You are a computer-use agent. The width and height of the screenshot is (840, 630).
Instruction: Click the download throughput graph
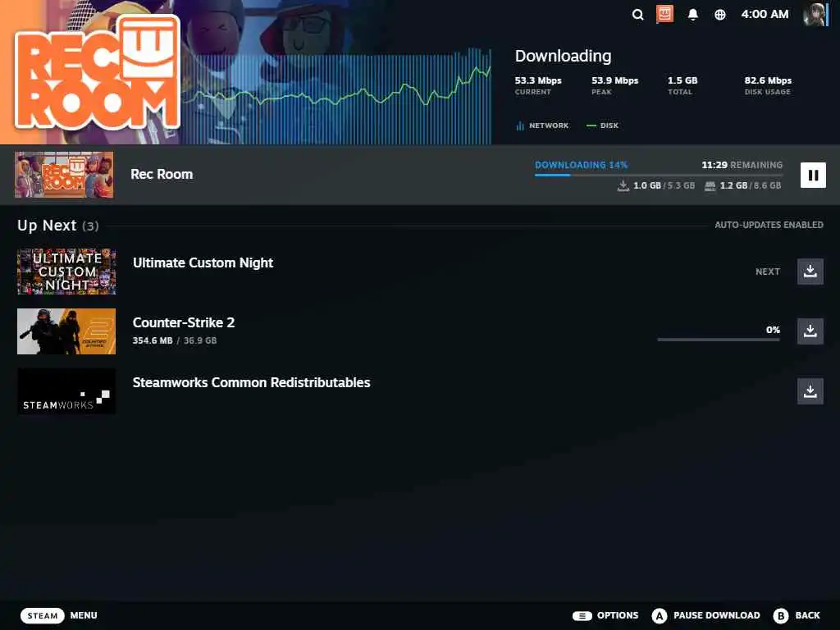337,97
